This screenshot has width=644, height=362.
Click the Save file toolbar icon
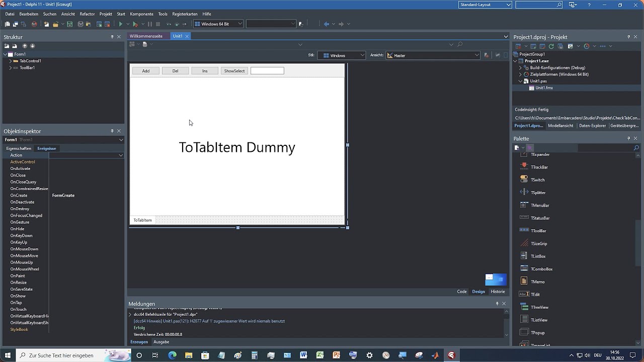(69, 24)
